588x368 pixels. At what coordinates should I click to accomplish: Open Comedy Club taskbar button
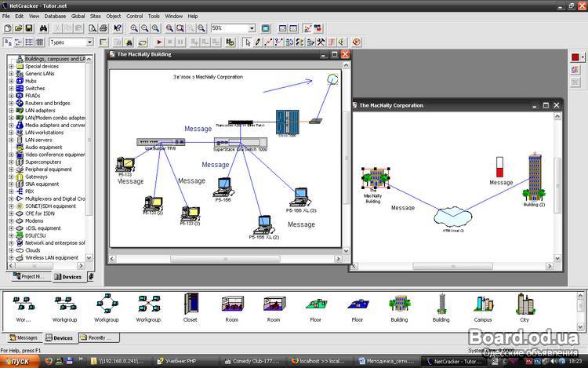coord(252,361)
